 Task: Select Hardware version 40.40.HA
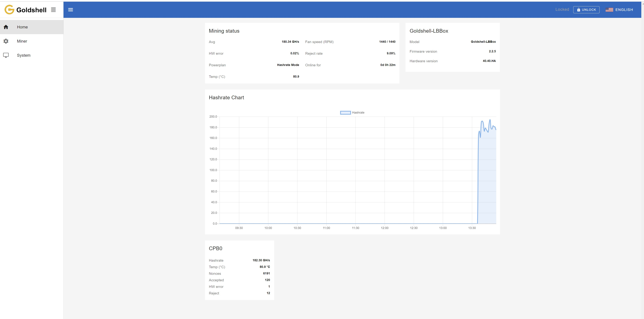(x=489, y=61)
